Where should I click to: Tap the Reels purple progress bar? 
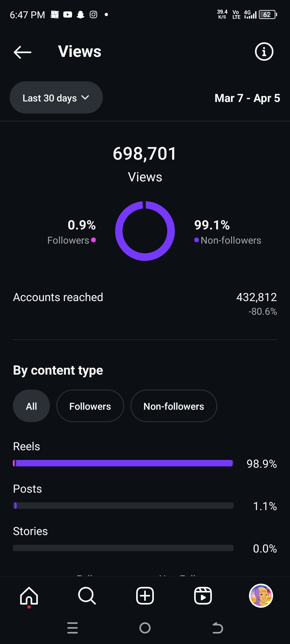(x=123, y=463)
